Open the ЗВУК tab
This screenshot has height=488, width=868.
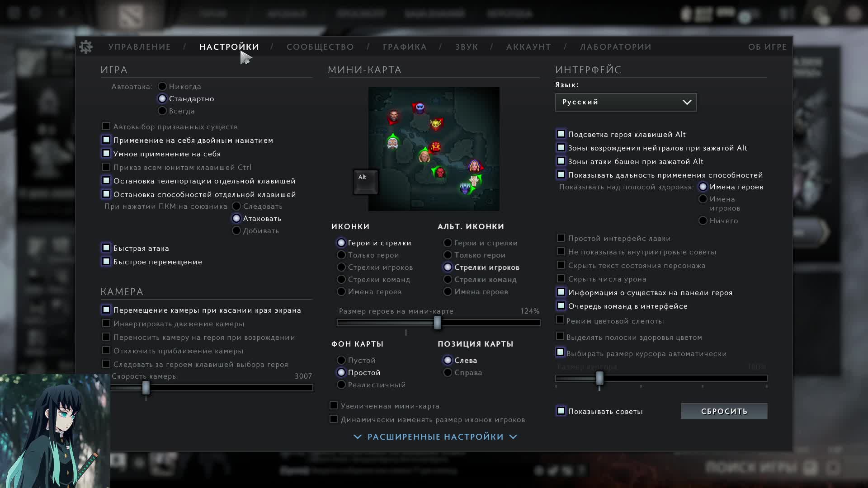pyautogui.click(x=467, y=47)
